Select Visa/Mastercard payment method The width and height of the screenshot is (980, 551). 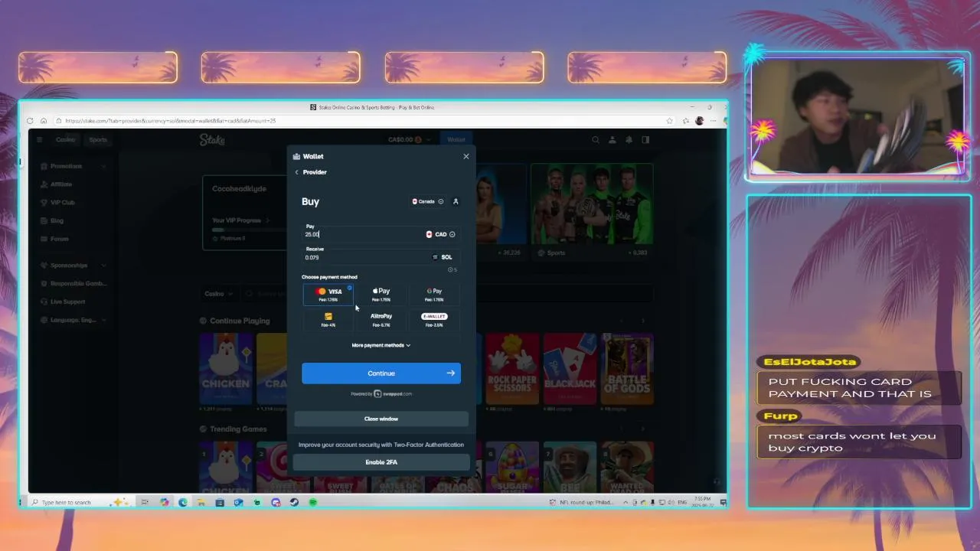(x=328, y=294)
